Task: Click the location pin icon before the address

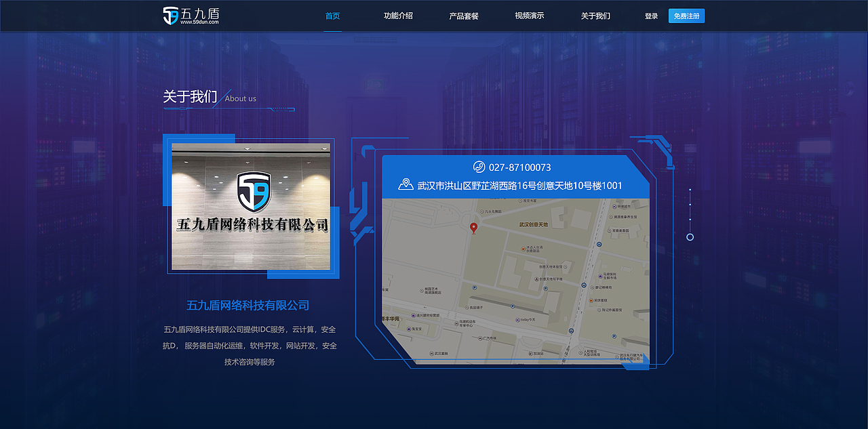Action: point(406,184)
